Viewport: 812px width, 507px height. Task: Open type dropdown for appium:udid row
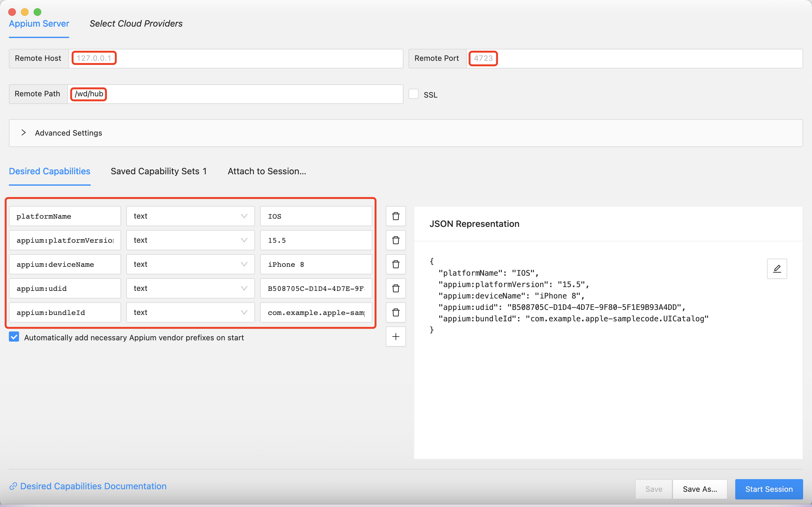point(190,288)
